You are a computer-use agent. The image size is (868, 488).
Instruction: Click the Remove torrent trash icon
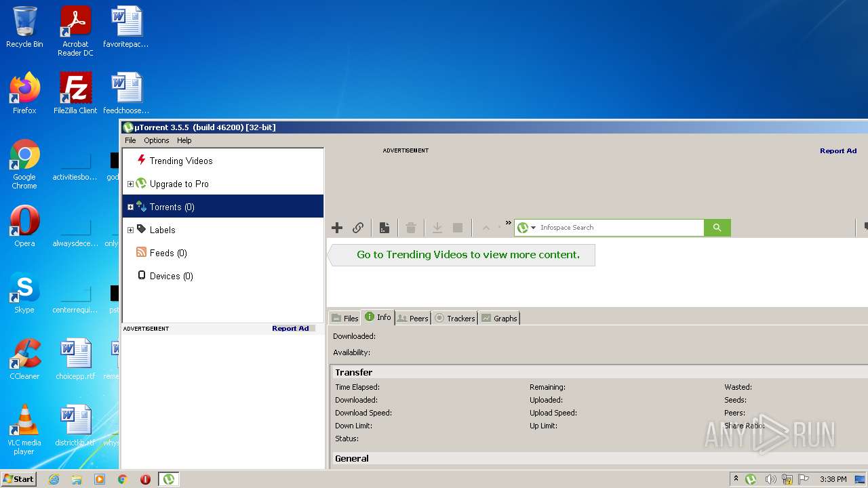(410, 228)
